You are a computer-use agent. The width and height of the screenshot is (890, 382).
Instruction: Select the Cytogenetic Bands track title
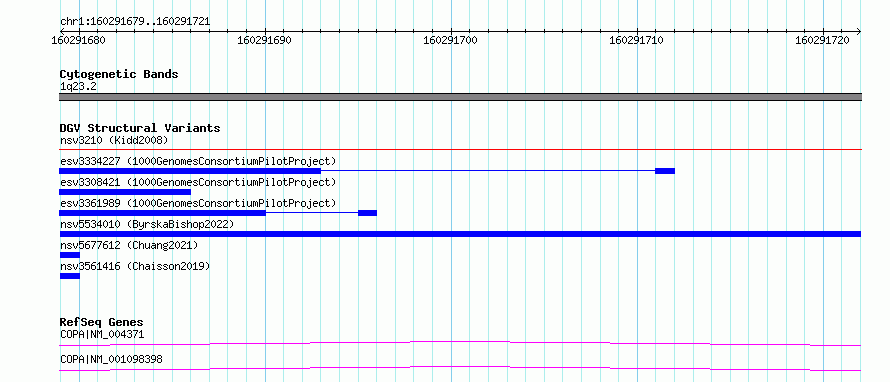click(x=119, y=74)
